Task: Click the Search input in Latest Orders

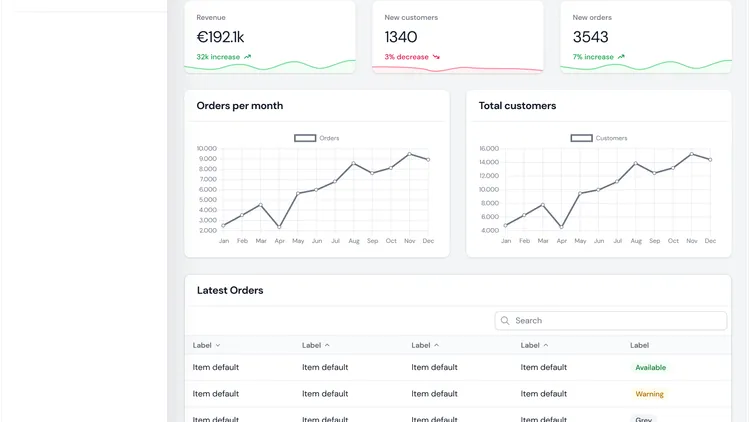Action: [x=615, y=321]
